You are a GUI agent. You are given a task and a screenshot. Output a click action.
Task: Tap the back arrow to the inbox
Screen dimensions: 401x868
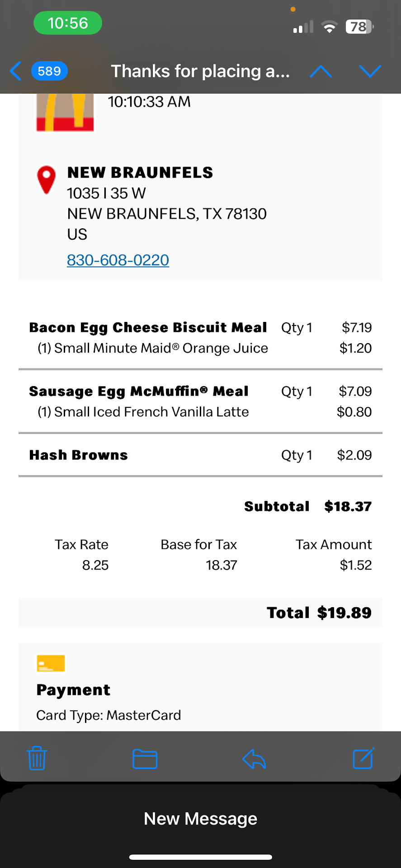tap(15, 71)
